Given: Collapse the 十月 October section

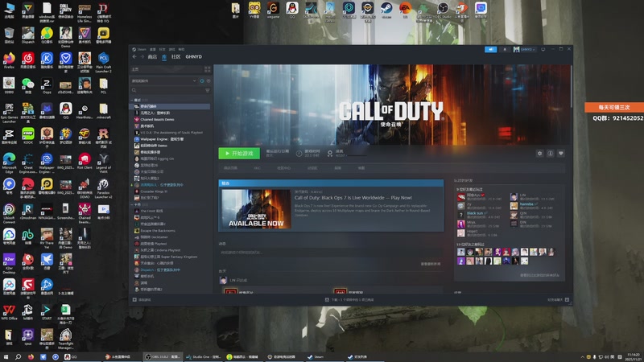Looking at the screenshot, I should coord(132,204).
